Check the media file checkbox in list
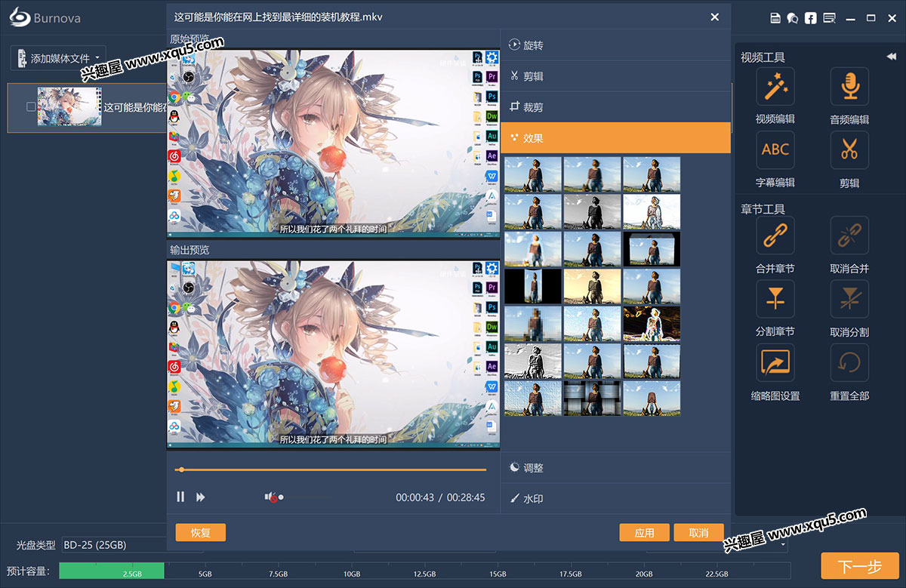The image size is (906, 588). click(x=31, y=107)
